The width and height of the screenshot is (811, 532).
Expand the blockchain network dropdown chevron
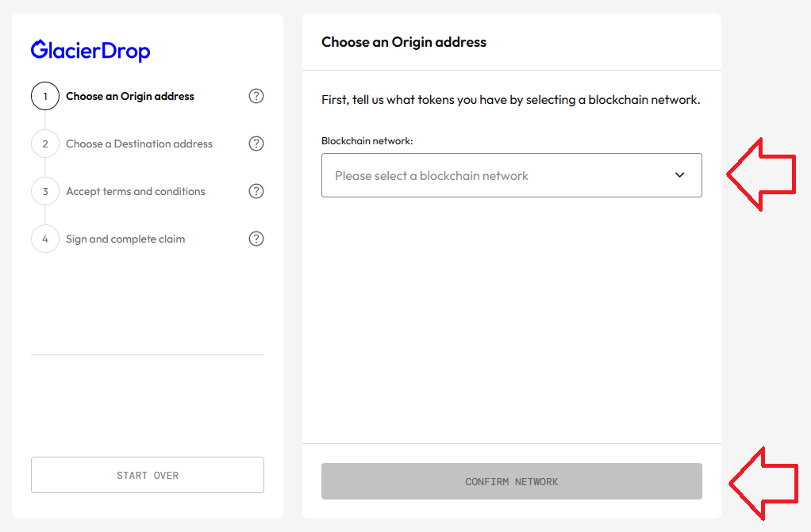pos(679,175)
